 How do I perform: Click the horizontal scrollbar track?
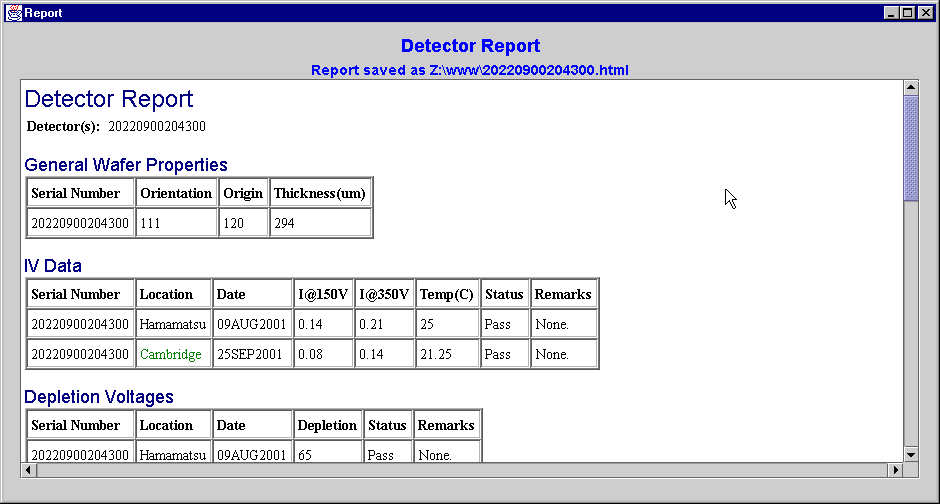point(462,470)
